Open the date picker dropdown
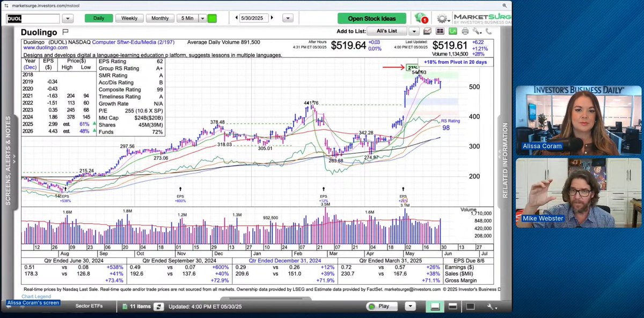Image resolution: width=644 pixels, height=318 pixels. click(x=288, y=18)
